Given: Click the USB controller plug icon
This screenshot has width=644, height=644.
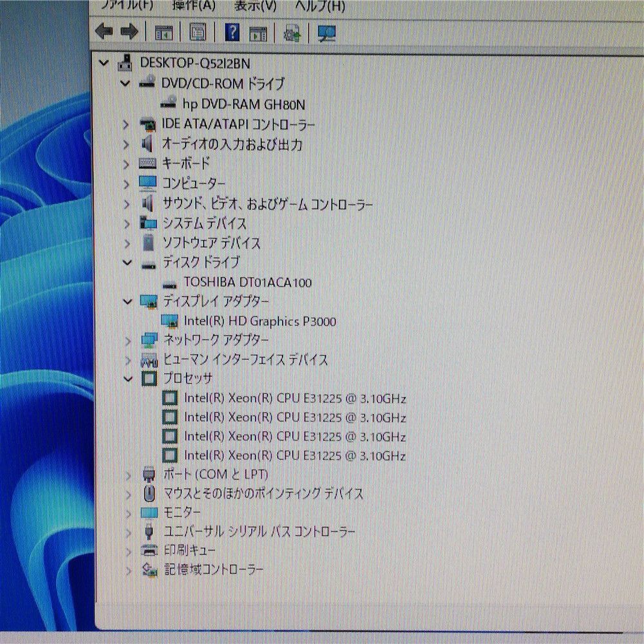Looking at the screenshot, I should (x=149, y=533).
